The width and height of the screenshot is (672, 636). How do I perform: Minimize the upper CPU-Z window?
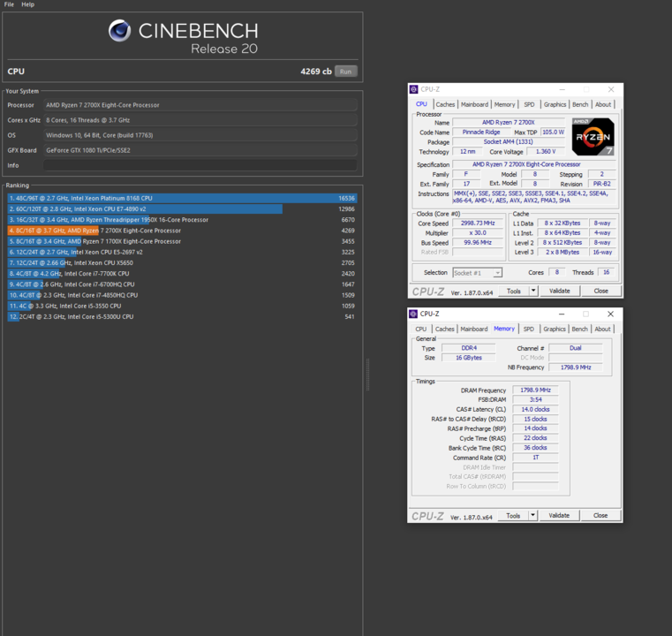point(563,89)
